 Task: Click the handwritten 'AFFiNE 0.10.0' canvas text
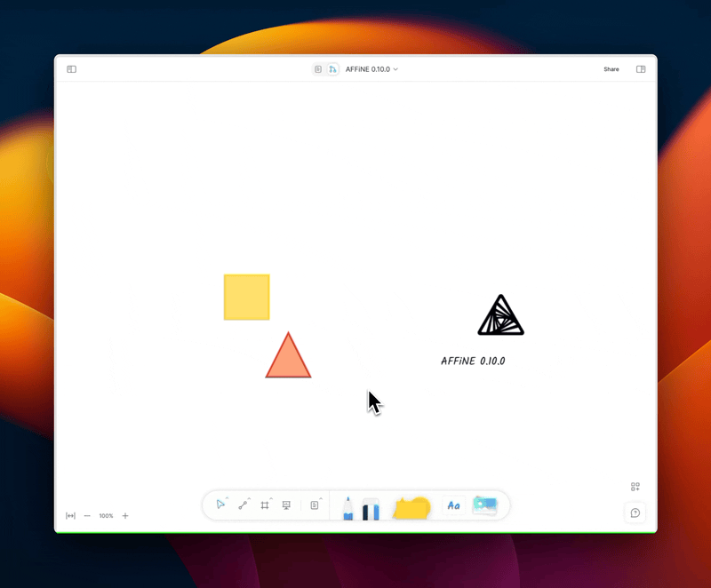473,361
